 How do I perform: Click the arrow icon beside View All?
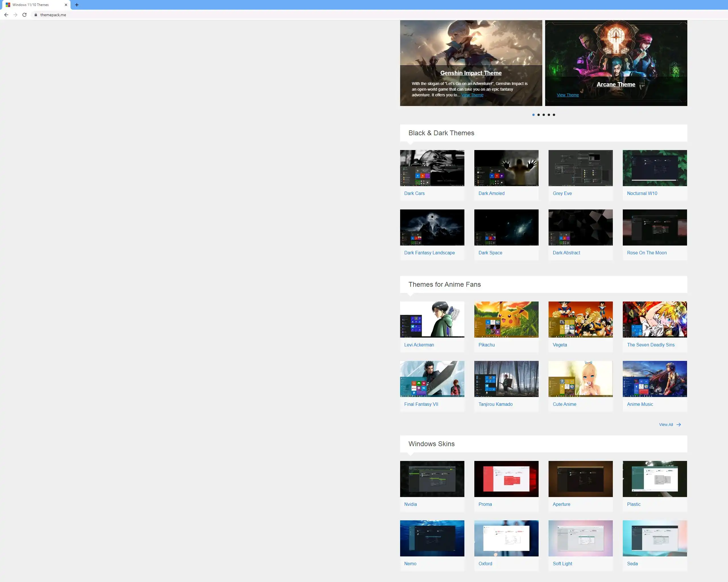pos(678,425)
